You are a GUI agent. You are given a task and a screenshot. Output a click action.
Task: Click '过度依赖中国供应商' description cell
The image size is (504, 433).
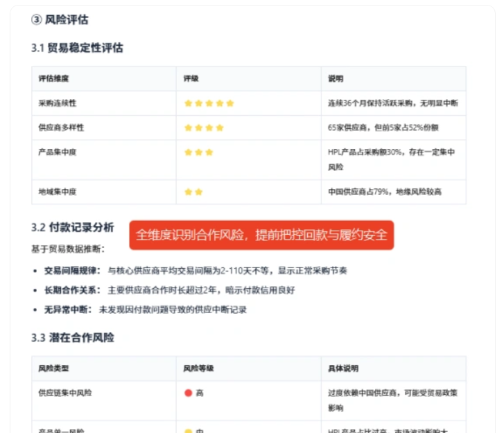tap(392, 400)
